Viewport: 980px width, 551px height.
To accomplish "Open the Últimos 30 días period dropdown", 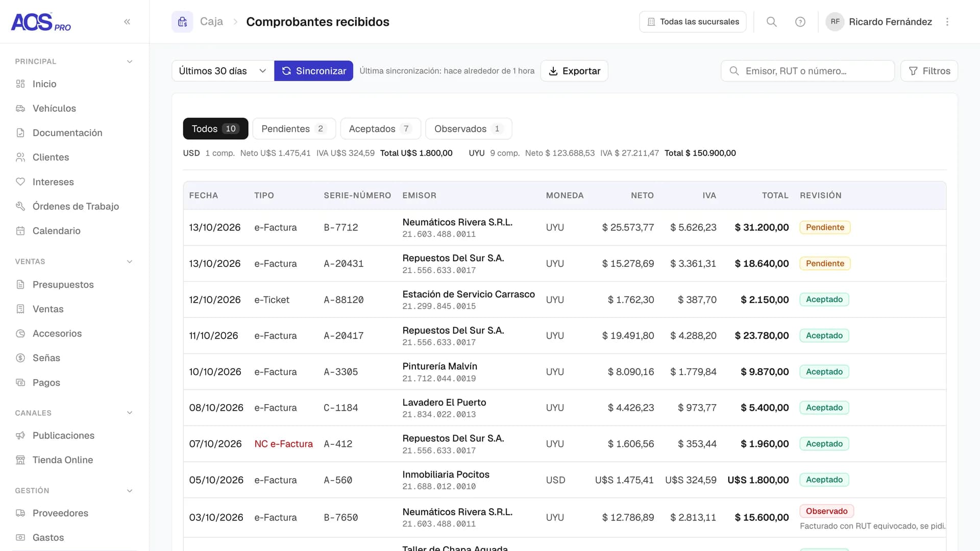I will pos(223,71).
